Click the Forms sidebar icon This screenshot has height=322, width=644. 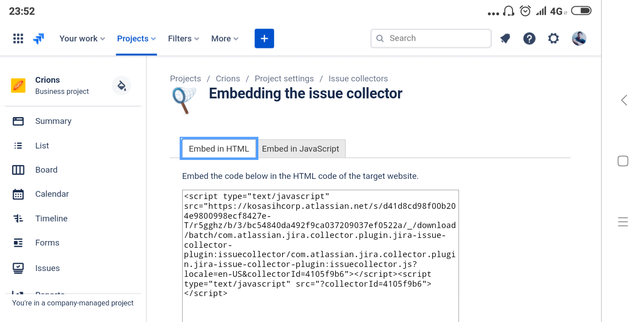pos(18,243)
